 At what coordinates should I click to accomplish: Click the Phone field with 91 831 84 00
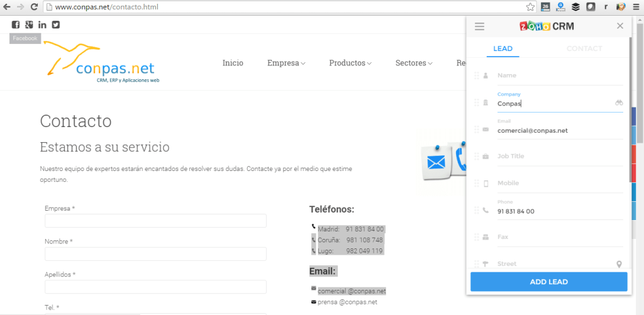point(560,211)
